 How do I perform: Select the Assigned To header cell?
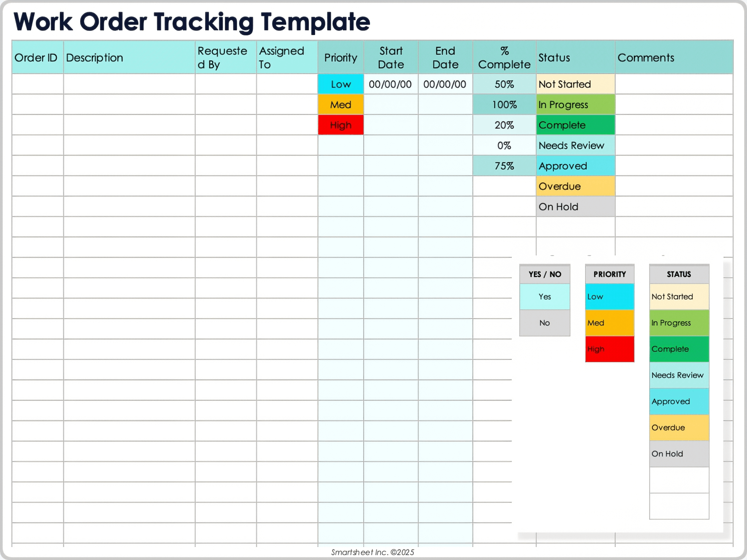pos(287,58)
